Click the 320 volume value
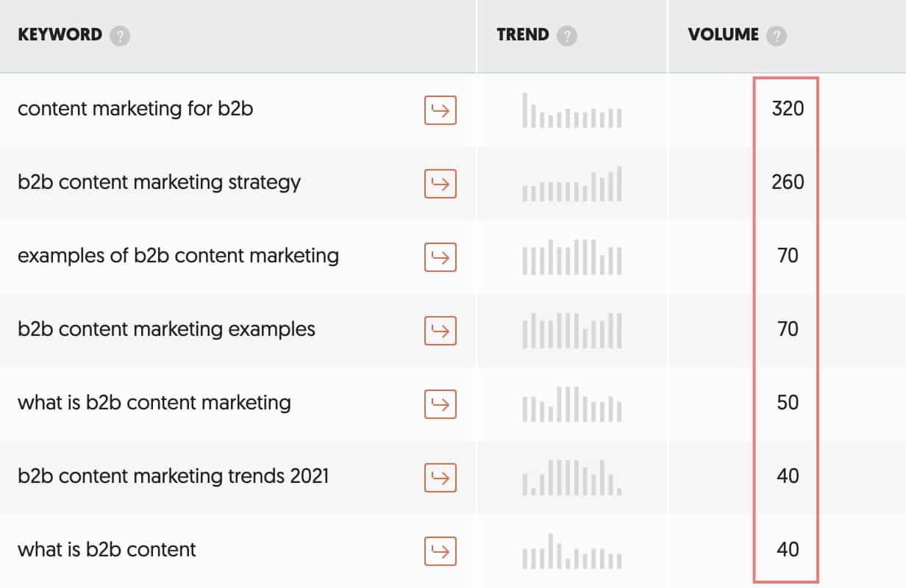The width and height of the screenshot is (906, 588). tap(788, 110)
